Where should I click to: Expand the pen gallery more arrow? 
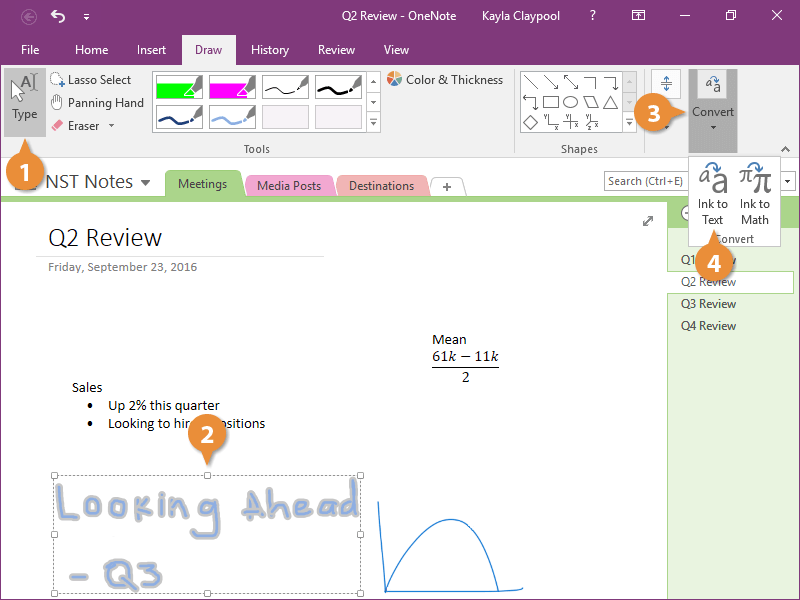point(374,123)
